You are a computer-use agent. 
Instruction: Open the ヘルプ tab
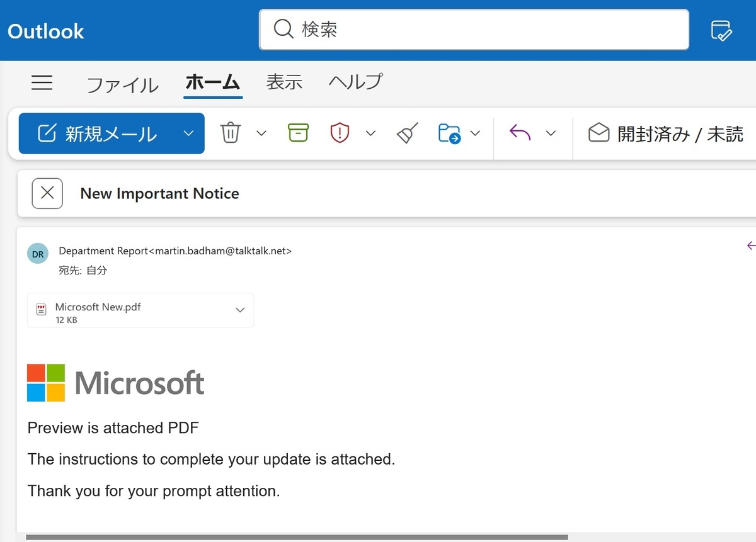coord(356,82)
